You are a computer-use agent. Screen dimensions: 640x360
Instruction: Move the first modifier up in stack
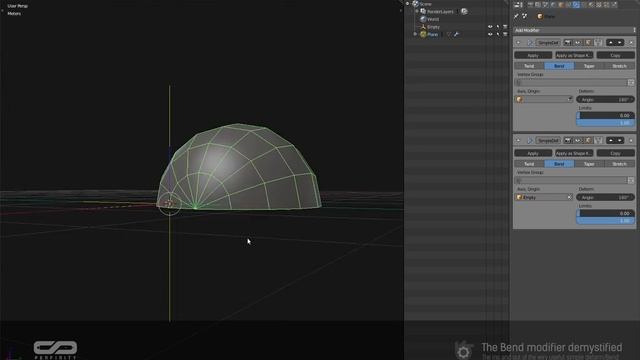coord(611,42)
